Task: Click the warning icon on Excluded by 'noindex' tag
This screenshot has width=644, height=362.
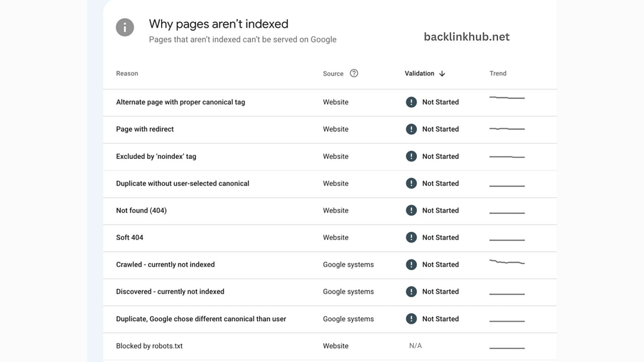Action: pyautogui.click(x=411, y=156)
